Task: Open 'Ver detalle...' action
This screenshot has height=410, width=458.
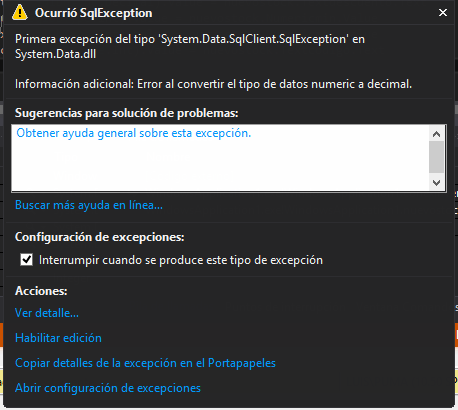Action: [47, 313]
